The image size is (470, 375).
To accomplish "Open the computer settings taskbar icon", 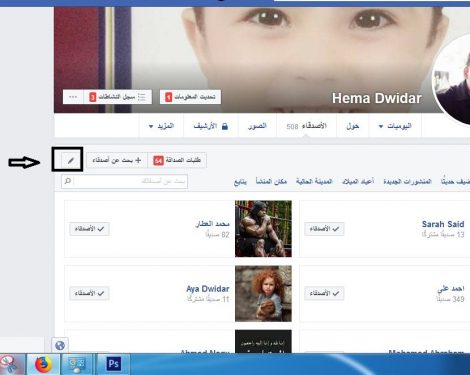I will pos(78,364).
